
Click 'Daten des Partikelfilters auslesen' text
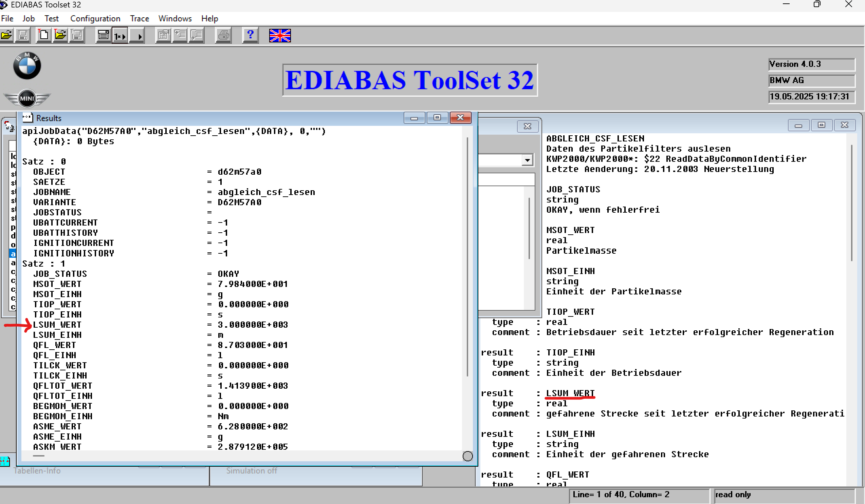[x=639, y=149]
